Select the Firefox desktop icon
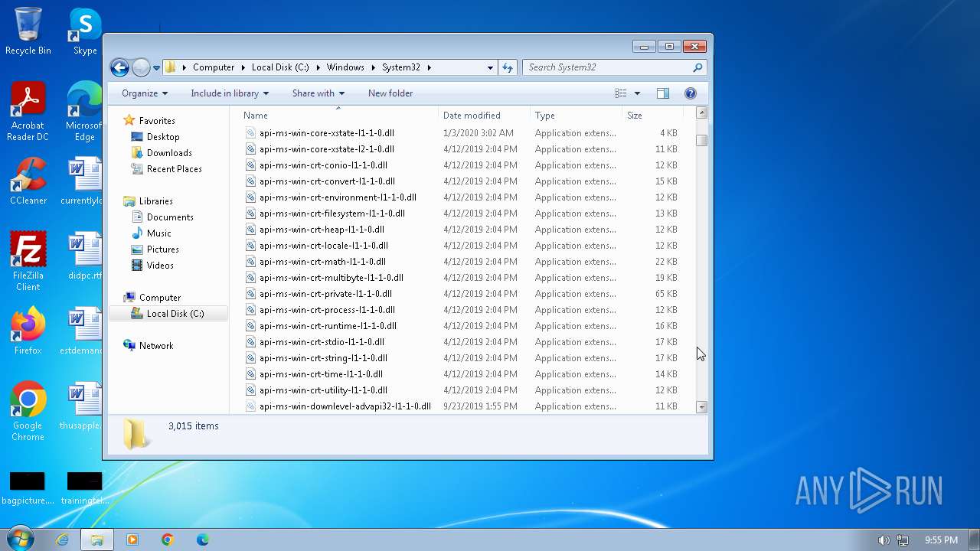The image size is (980, 551). pyautogui.click(x=28, y=331)
